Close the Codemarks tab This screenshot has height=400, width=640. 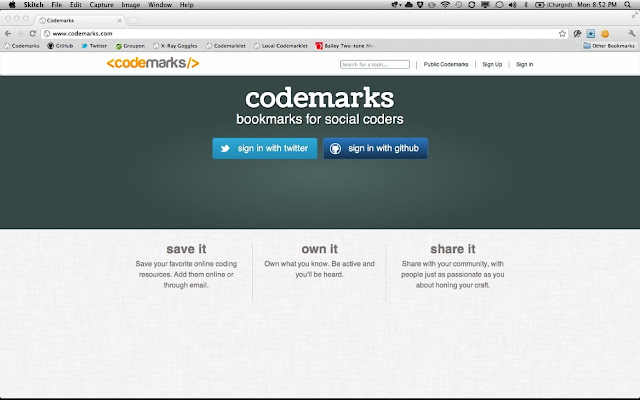point(119,20)
